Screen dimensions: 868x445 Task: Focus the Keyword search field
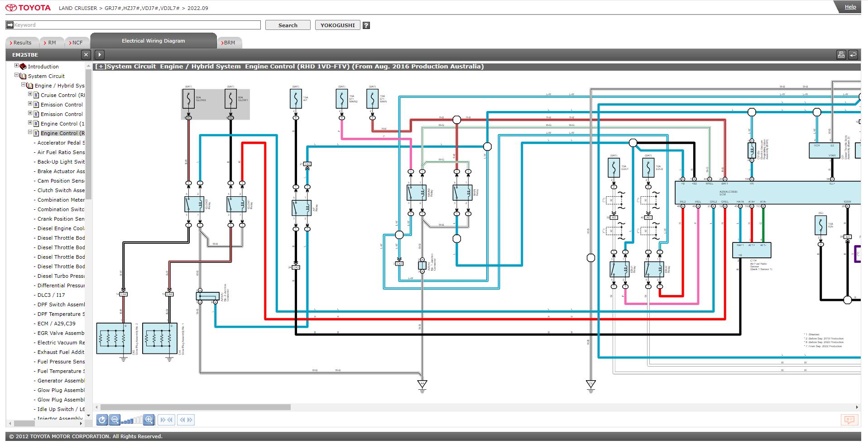click(133, 25)
